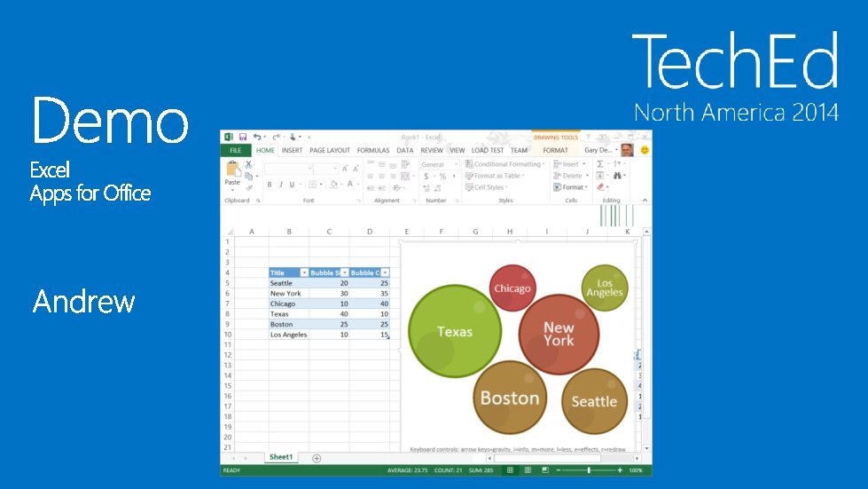Click the Find & Select binoculars icon
868x489 pixels.
pyautogui.click(x=617, y=176)
